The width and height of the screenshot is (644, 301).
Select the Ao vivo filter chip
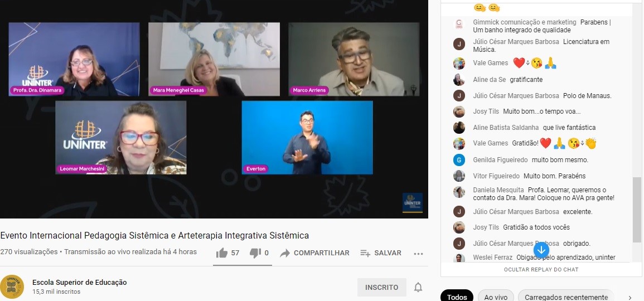pos(496,297)
